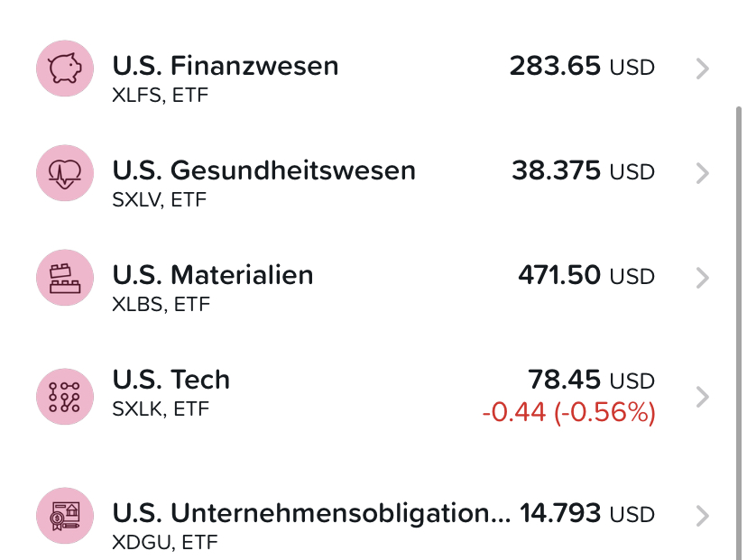Click the heartbeat Gesundheitswesen icon
The image size is (747, 560).
pyautogui.click(x=65, y=173)
